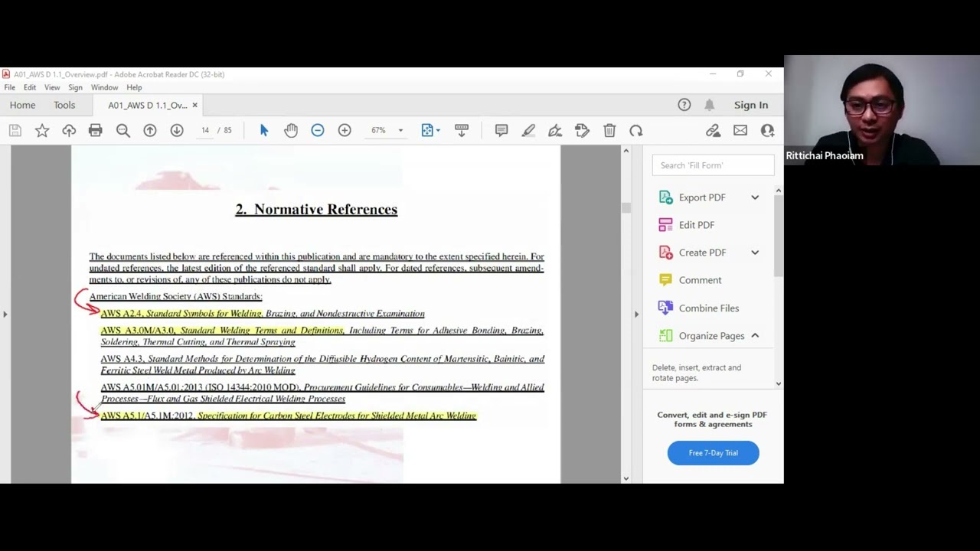The height and width of the screenshot is (551, 980).
Task: Bookmark file with the star icon
Action: pos(42,131)
